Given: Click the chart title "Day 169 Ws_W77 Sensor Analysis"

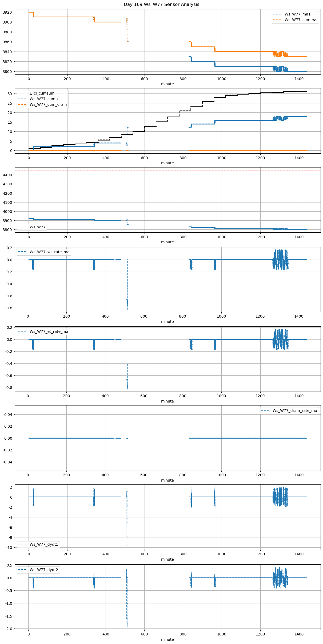Looking at the screenshot, I should (x=161, y=5).
